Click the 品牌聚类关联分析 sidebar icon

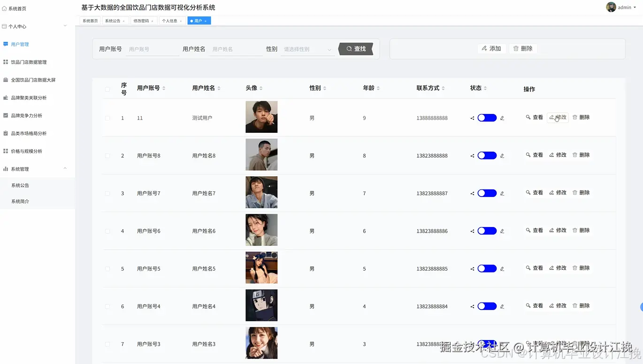[x=6, y=98]
